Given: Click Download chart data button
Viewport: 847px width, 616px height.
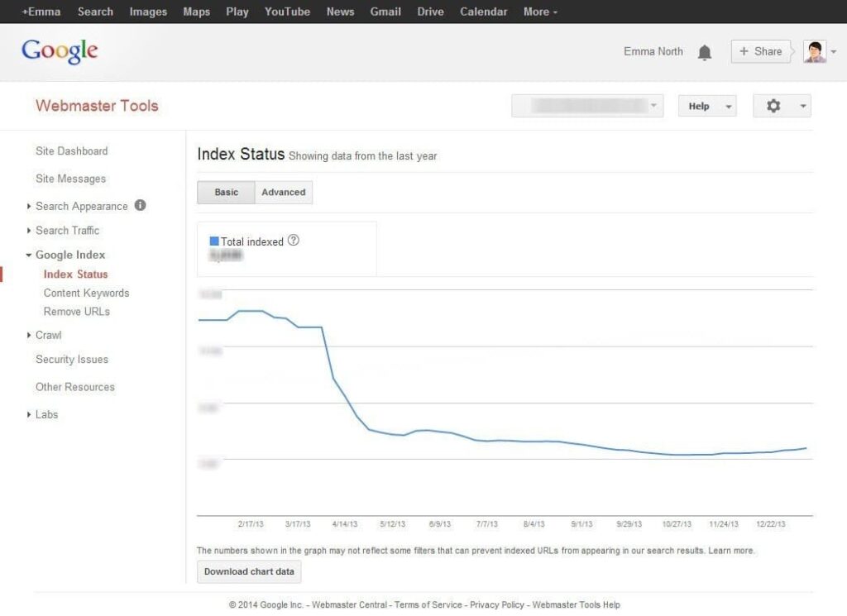Looking at the screenshot, I should pos(249,571).
